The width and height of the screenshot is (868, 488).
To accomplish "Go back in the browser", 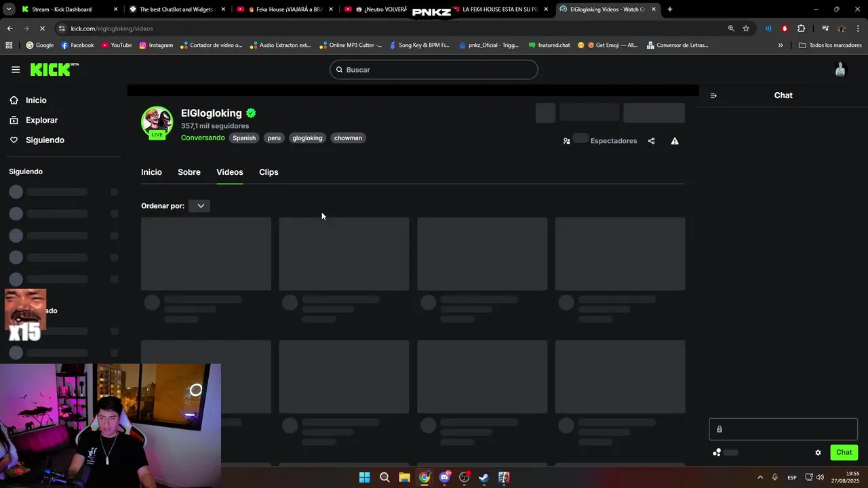I will click(x=10, y=28).
